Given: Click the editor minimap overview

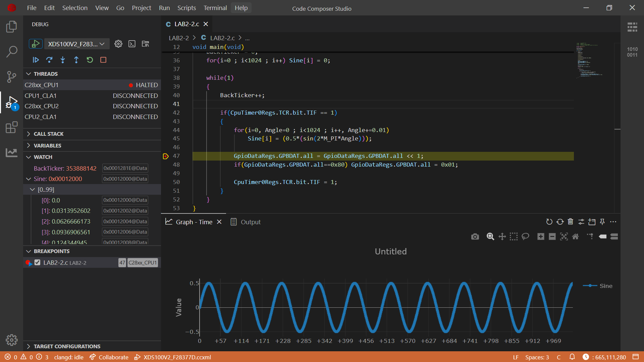Looking at the screenshot, I should (589, 60).
